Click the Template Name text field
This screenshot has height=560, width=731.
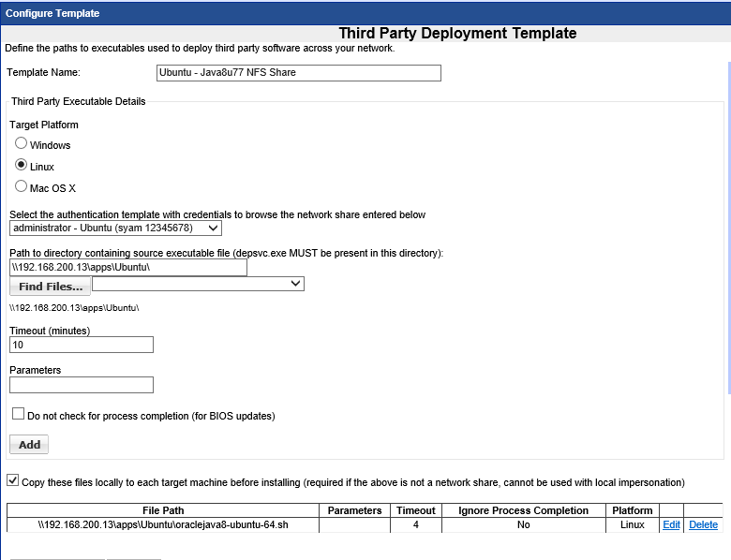pyautogui.click(x=298, y=73)
